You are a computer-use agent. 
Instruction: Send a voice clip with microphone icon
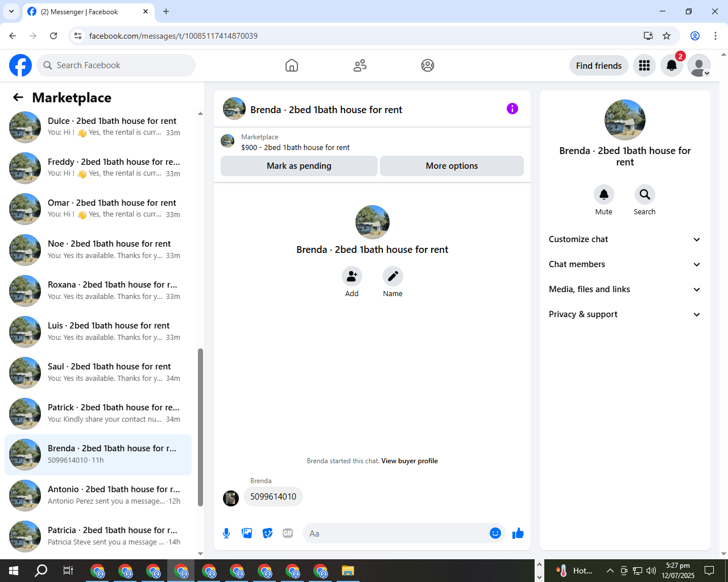[226, 533]
